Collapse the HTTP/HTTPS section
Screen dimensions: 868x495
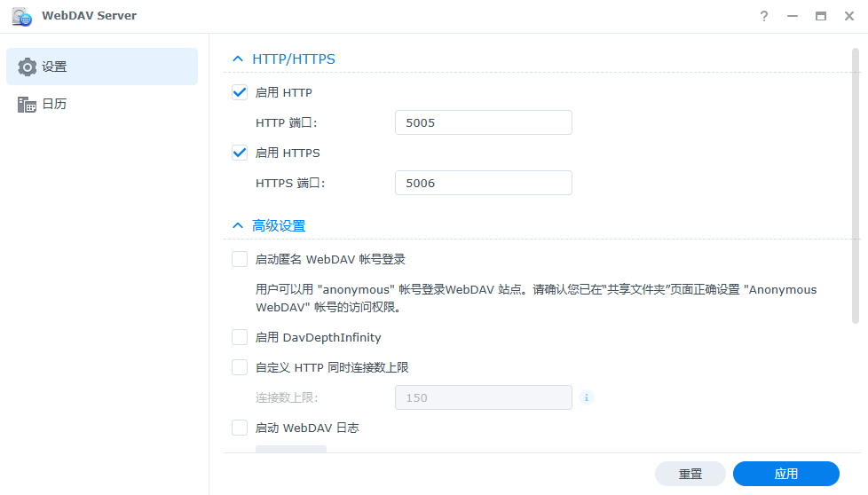238,59
